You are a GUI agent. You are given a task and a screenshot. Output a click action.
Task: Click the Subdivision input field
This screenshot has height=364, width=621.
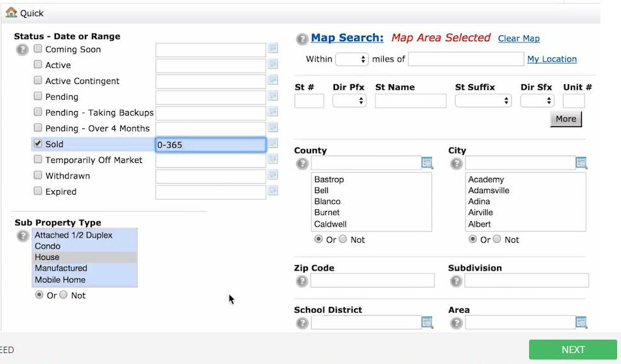click(526, 281)
